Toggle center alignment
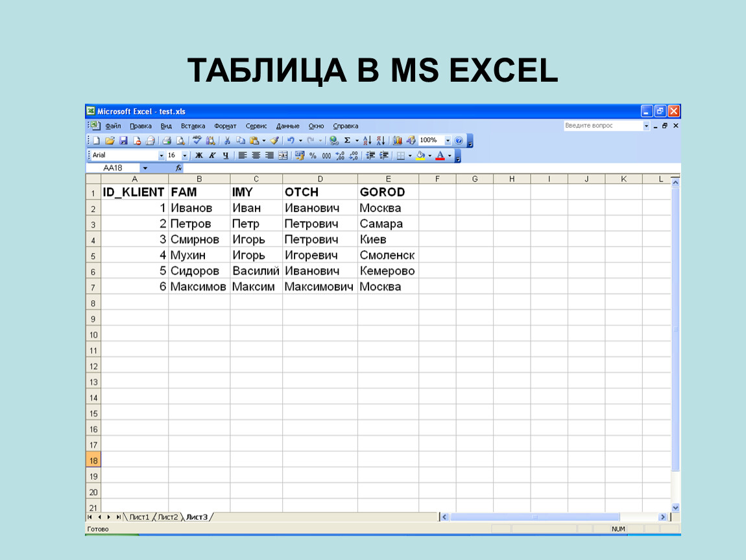Viewport: 746px width, 560px height. pyautogui.click(x=256, y=156)
